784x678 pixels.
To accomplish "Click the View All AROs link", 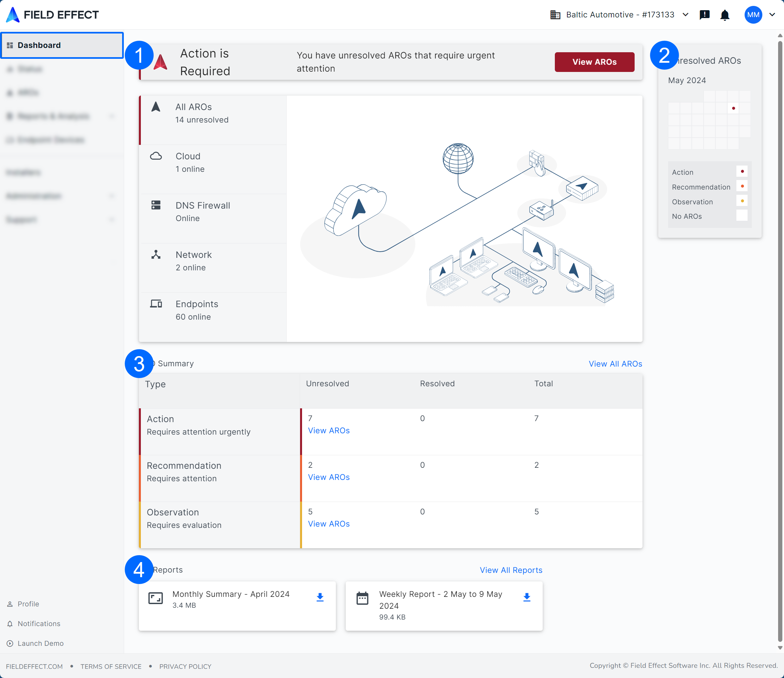I will click(x=615, y=364).
